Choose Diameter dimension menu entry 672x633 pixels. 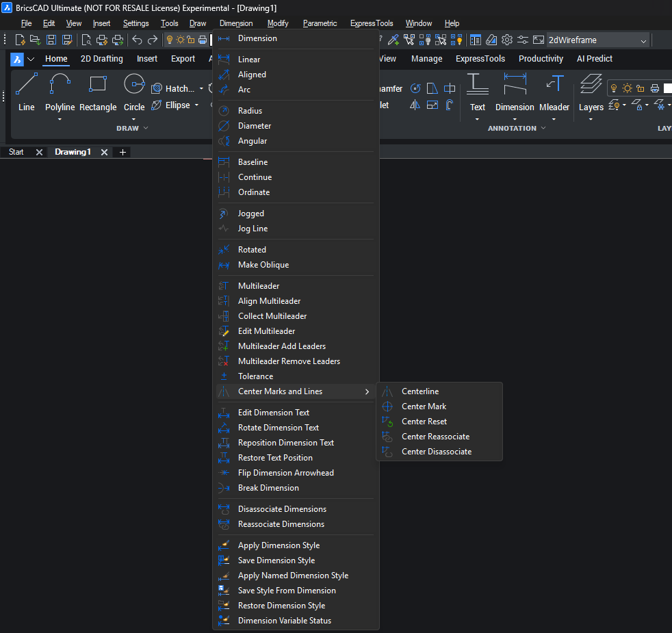tap(296, 126)
